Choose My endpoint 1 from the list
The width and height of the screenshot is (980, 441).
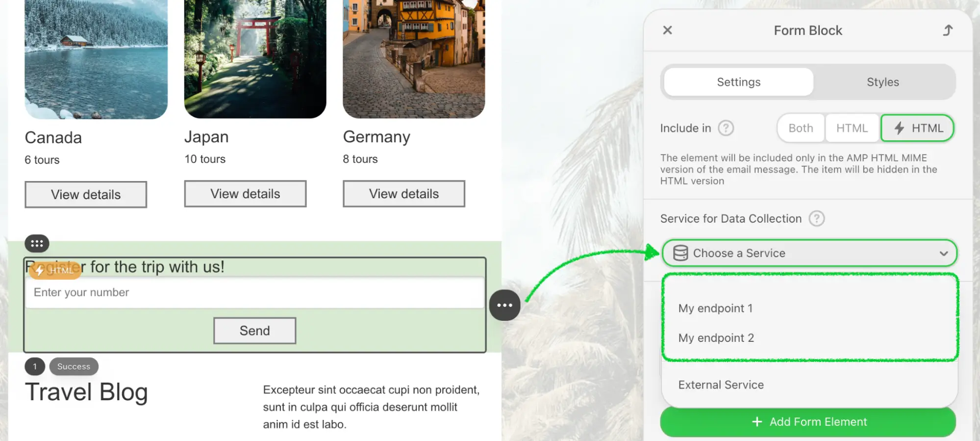(715, 309)
